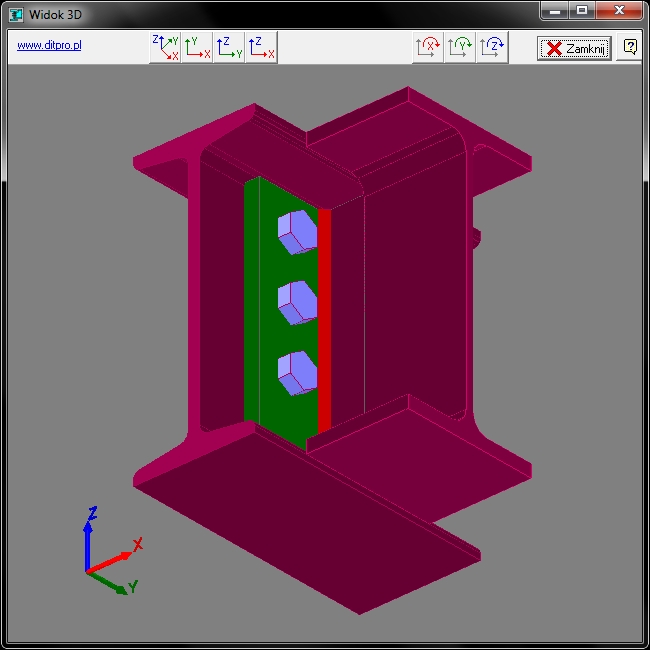
Task: Click the bottom hexagonal bolt head
Action: pos(297,374)
